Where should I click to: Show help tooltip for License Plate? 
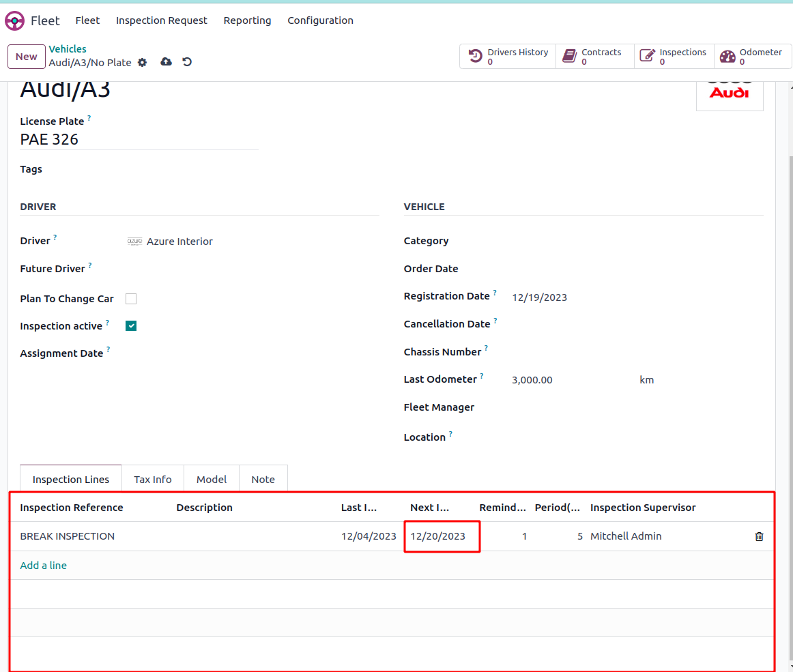pos(89,118)
